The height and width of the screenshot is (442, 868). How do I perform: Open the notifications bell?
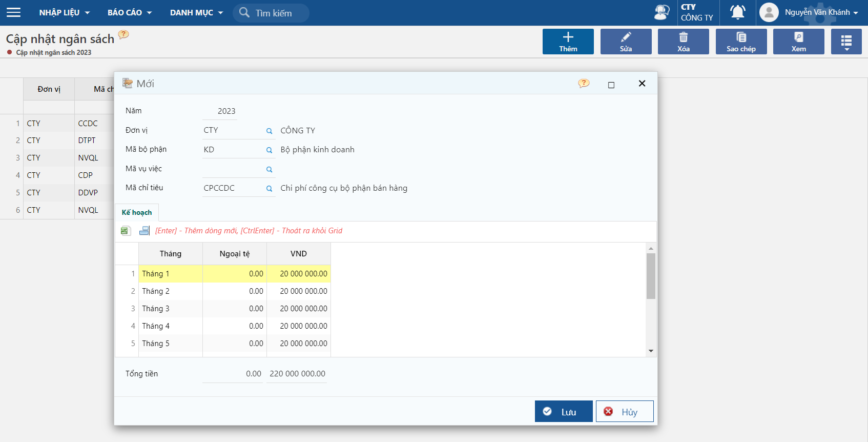click(737, 12)
